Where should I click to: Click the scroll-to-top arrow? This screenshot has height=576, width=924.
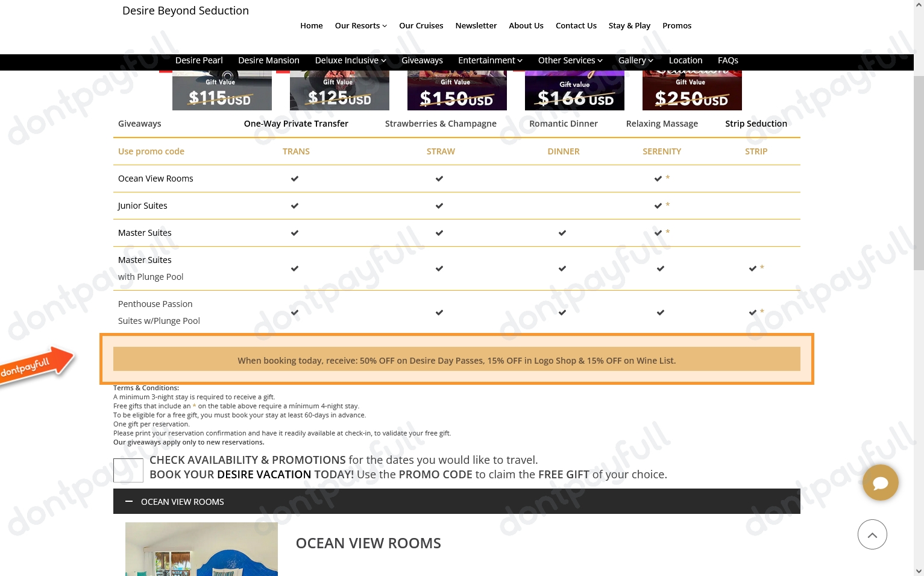pos(872,534)
